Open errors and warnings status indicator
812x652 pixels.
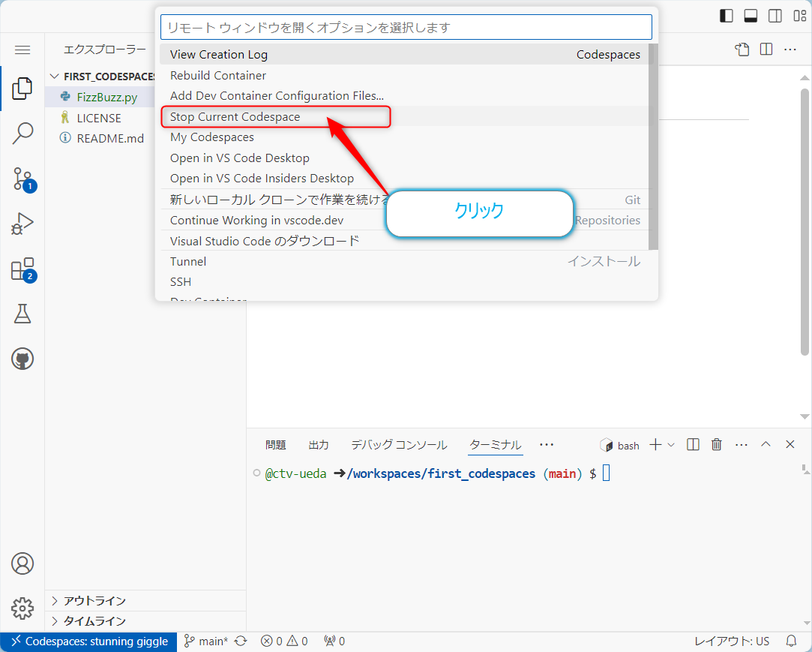click(284, 641)
